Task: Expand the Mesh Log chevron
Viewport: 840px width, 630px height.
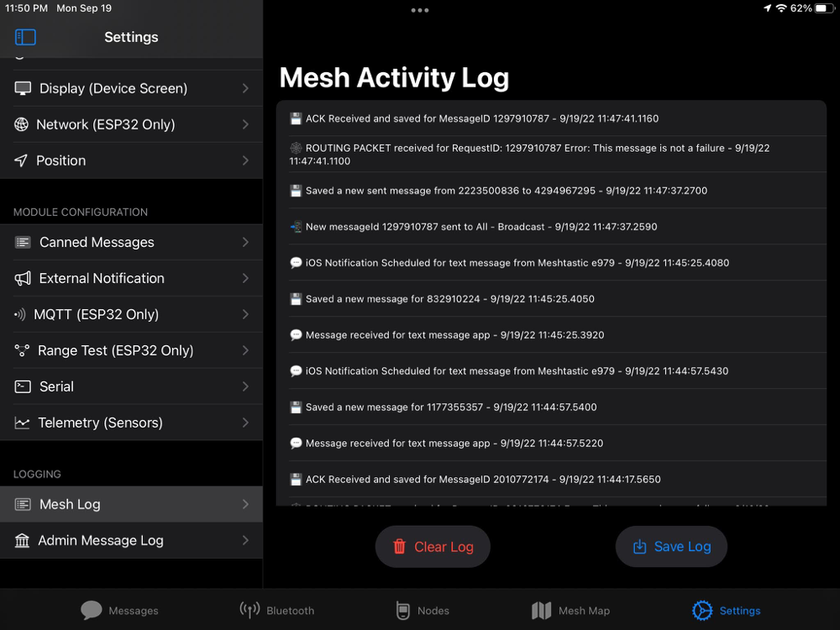Action: [245, 504]
